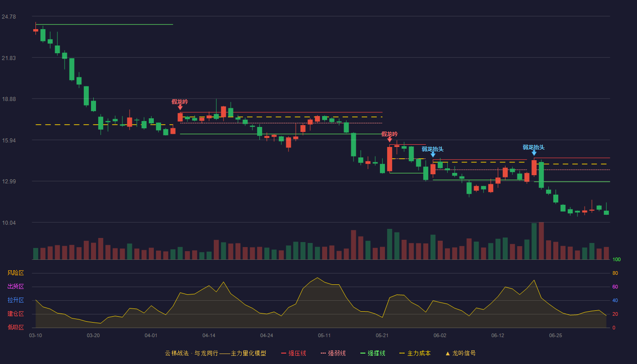Click the 18.88 price axis label
The width and height of the screenshot is (637, 364).
(9, 99)
